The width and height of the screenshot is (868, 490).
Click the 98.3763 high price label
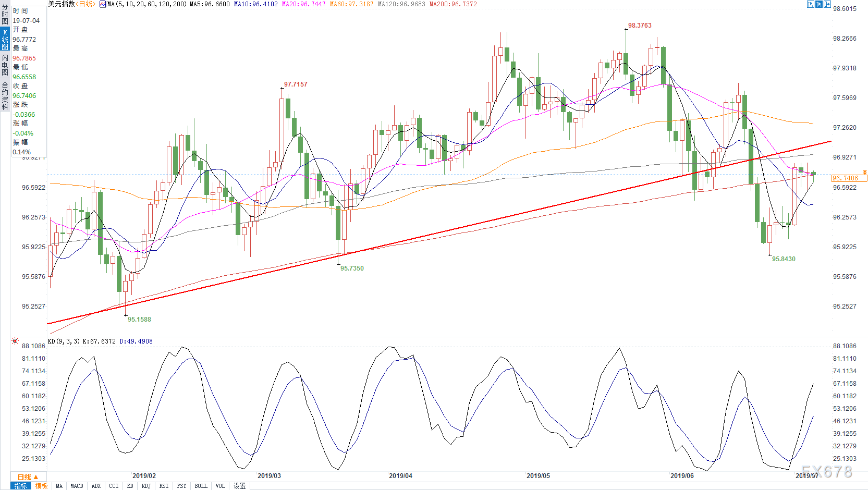coord(640,26)
